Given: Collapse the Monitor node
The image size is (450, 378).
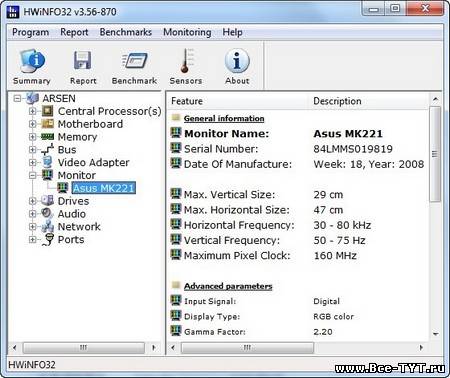Looking at the screenshot, I should pos(32,175).
